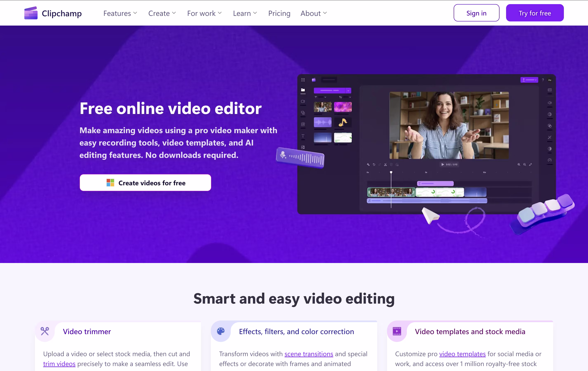
Task: Select the blue sky media thumbnail
Action: click(x=322, y=137)
